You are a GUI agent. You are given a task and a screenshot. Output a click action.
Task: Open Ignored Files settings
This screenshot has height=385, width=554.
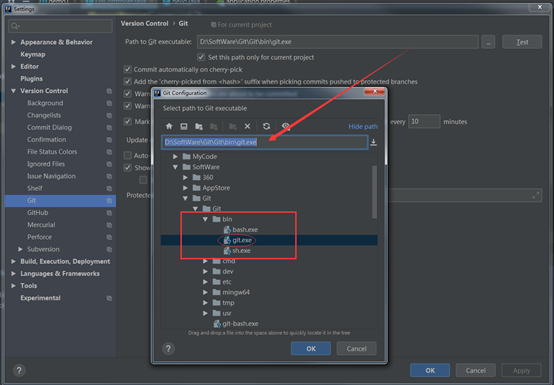(x=46, y=164)
